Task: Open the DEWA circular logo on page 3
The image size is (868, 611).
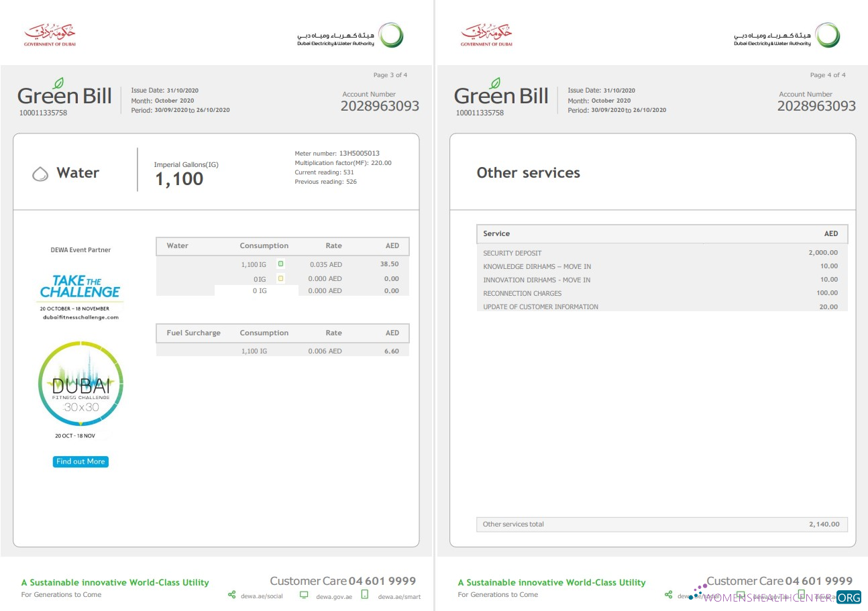Action: 390,36
